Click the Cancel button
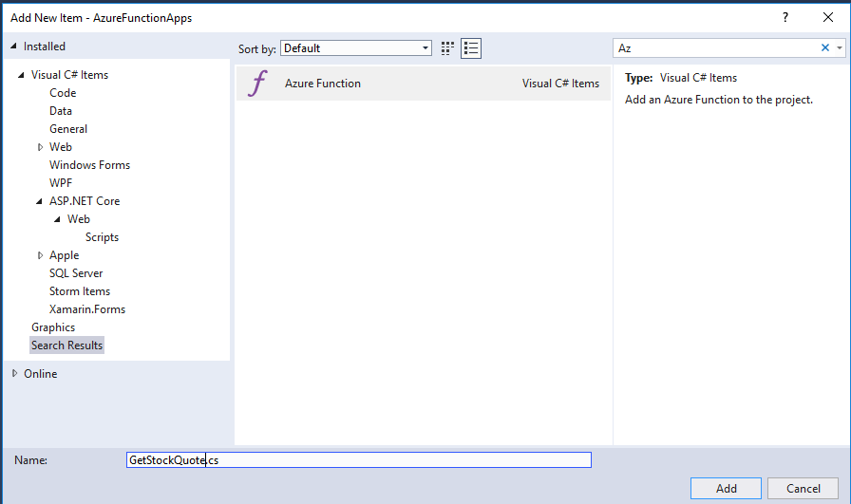This screenshot has height=504, width=851. click(804, 488)
